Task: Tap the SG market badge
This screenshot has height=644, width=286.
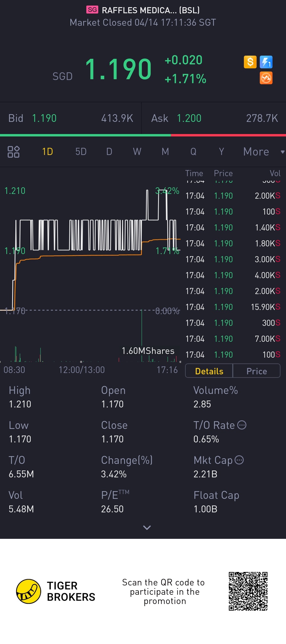Action: (92, 10)
